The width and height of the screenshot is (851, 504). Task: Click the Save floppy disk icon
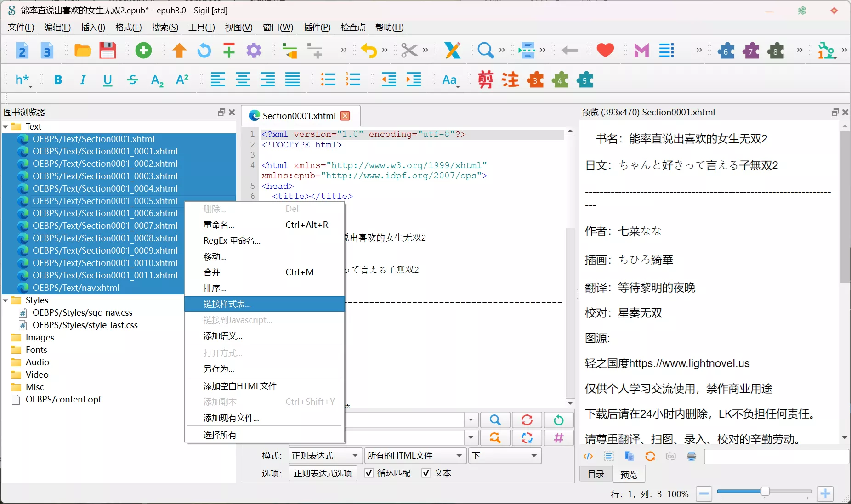108,51
